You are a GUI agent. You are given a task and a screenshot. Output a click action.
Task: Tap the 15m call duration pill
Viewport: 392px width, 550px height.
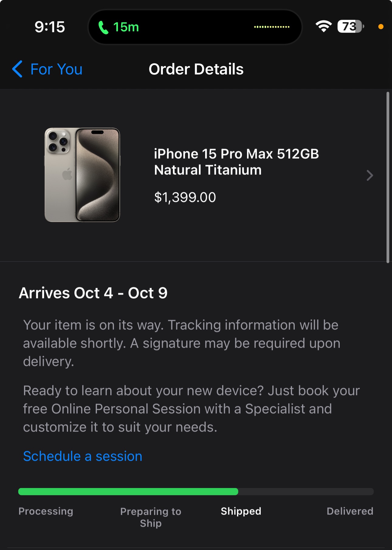coord(126,27)
